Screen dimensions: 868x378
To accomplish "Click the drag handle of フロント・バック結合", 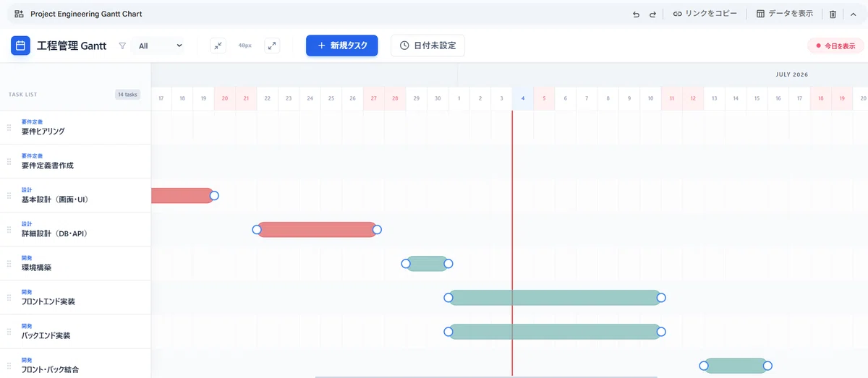I will pyautogui.click(x=9, y=366).
